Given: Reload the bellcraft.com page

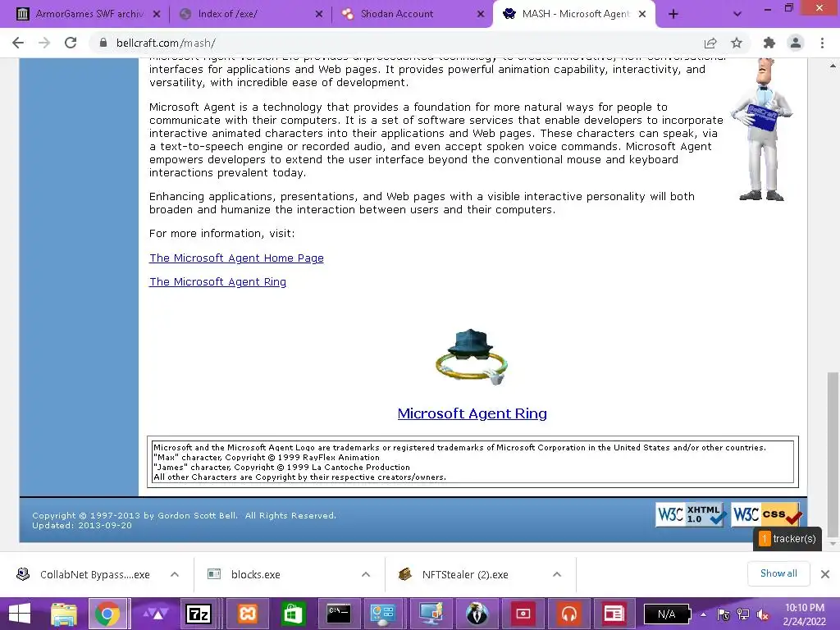Looking at the screenshot, I should [x=71, y=43].
